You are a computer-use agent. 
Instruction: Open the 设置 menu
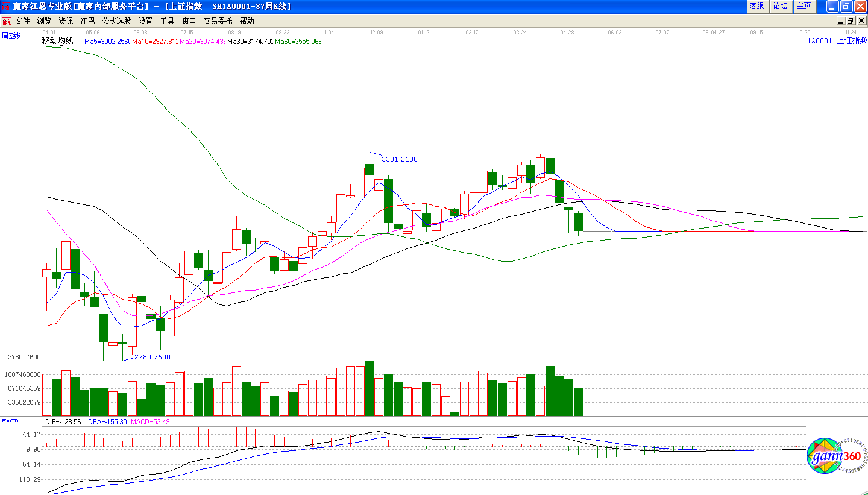[145, 20]
